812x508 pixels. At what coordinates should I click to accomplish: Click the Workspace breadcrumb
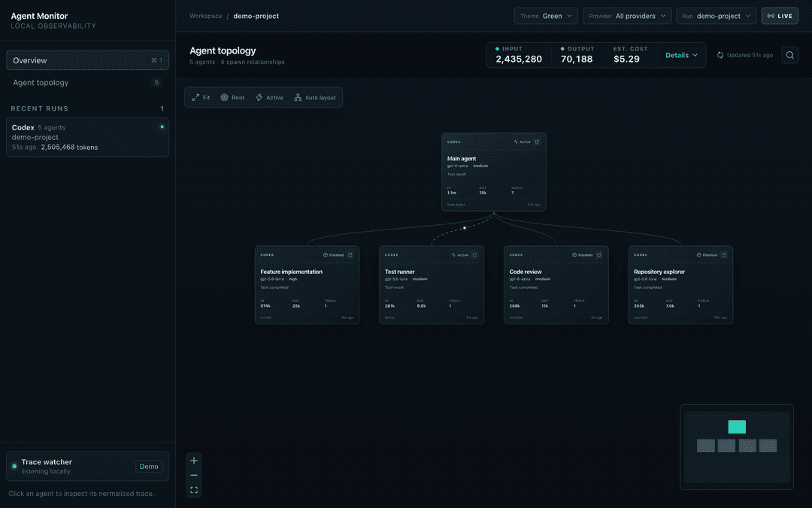[205, 16]
